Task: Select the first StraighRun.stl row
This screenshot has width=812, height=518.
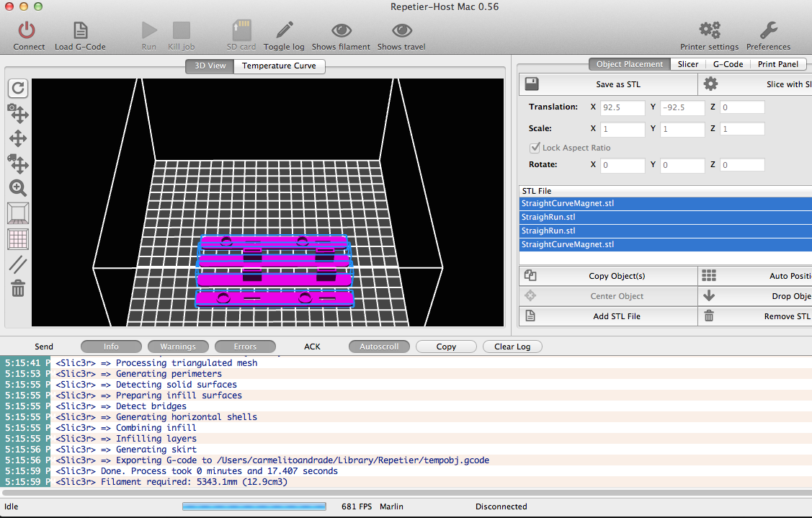Action: [666, 217]
